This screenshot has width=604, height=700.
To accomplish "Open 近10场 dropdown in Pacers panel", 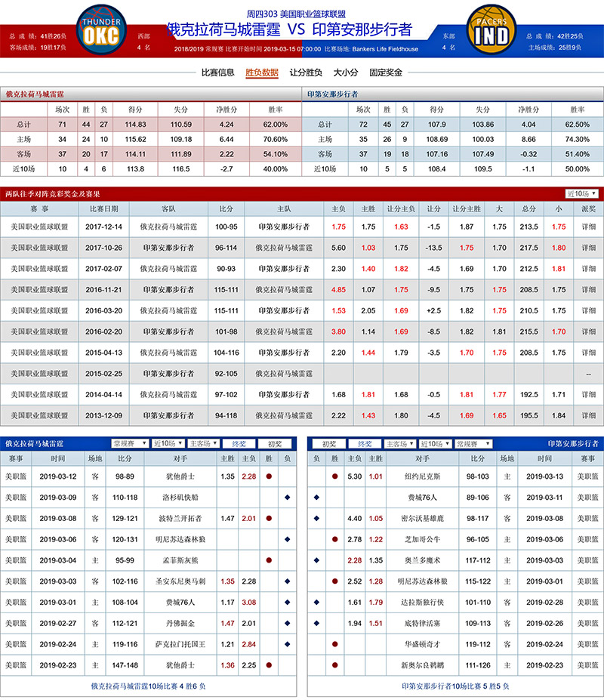I will click(x=435, y=444).
